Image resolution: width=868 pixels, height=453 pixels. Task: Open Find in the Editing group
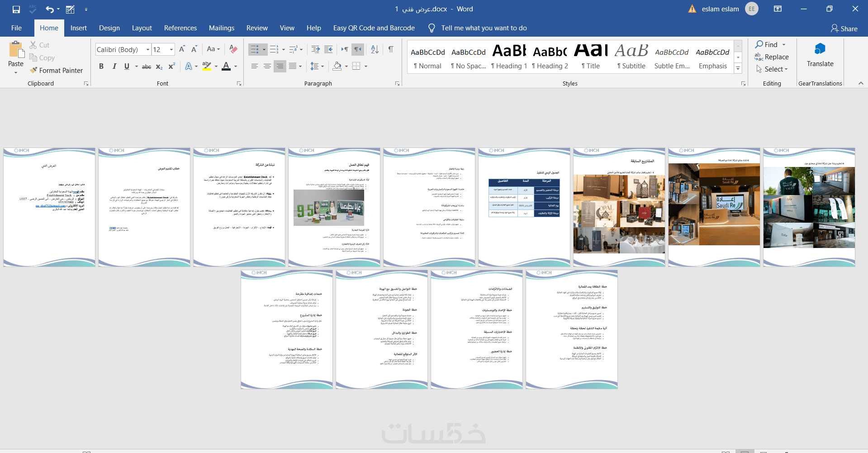coord(766,44)
